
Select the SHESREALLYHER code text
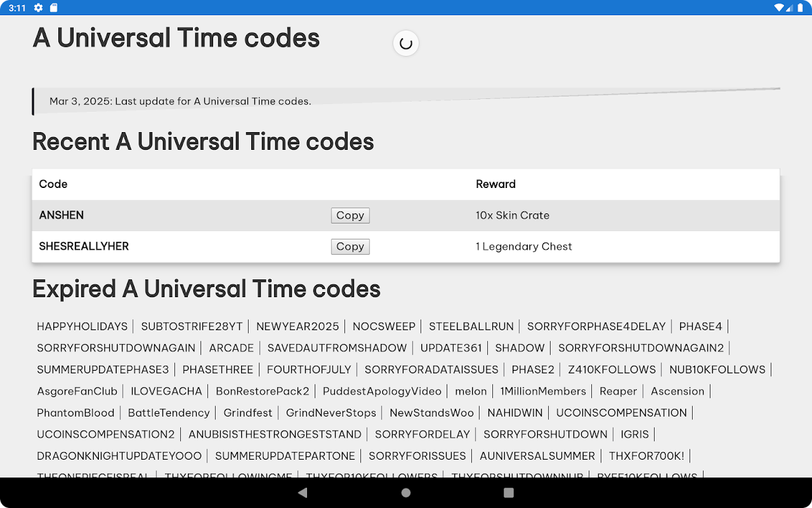84,246
